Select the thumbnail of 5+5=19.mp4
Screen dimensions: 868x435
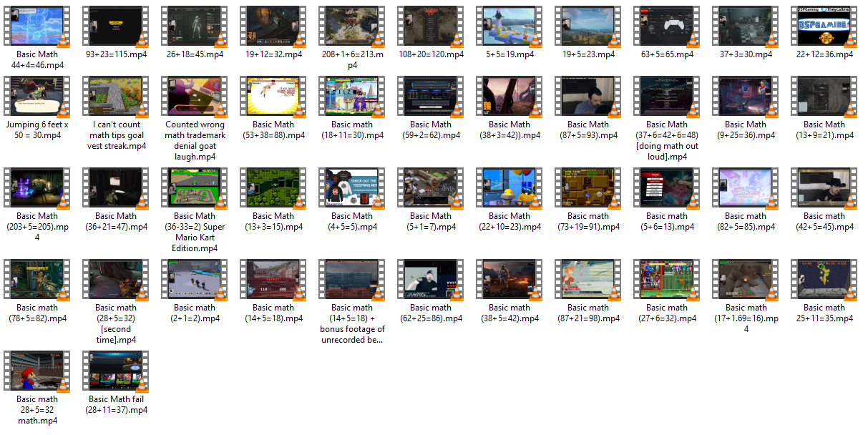(509, 26)
